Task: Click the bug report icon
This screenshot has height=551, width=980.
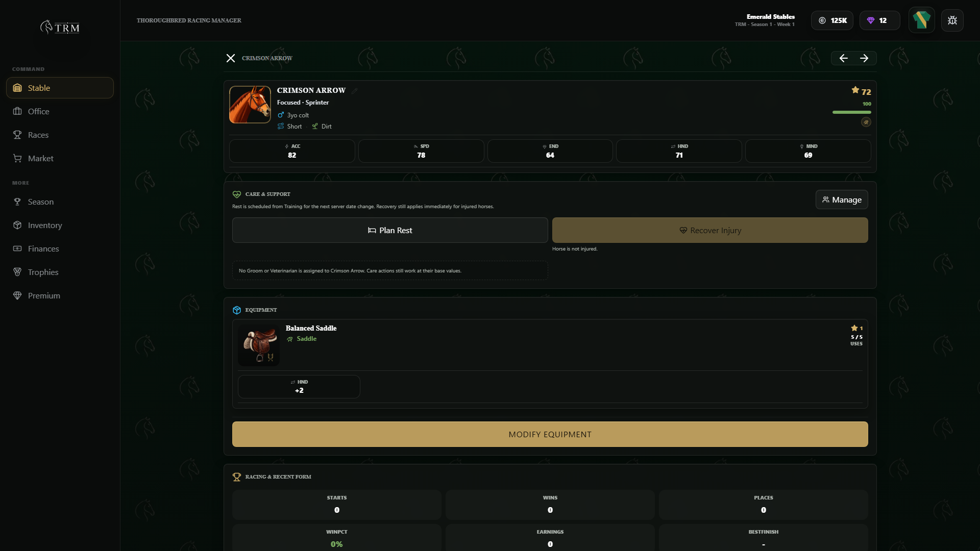Action: point(952,20)
